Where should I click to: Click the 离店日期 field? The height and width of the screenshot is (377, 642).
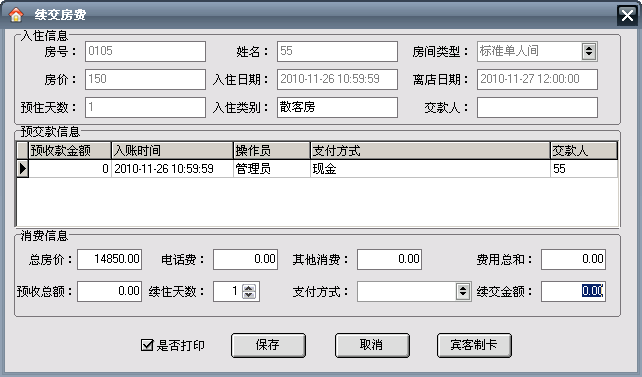(x=537, y=79)
